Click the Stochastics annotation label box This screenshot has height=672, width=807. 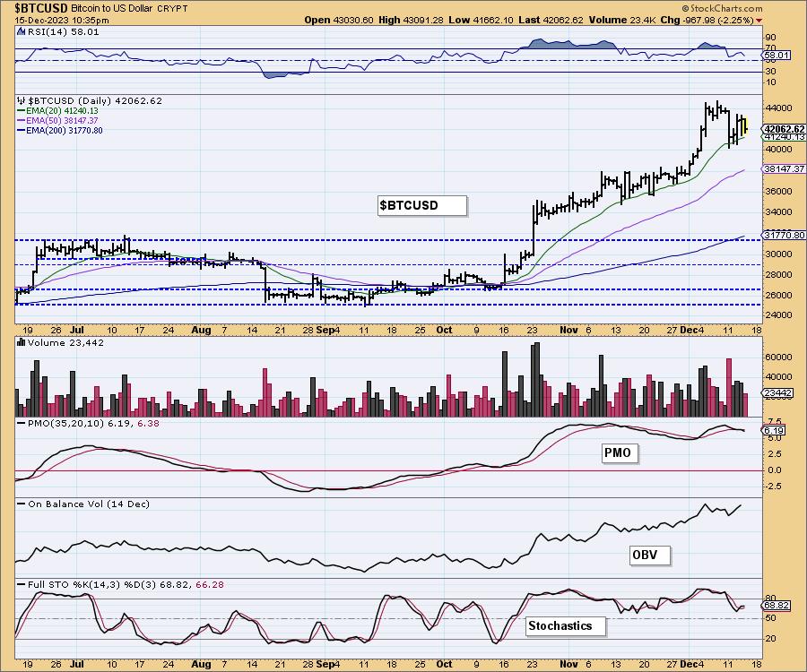[x=566, y=626]
